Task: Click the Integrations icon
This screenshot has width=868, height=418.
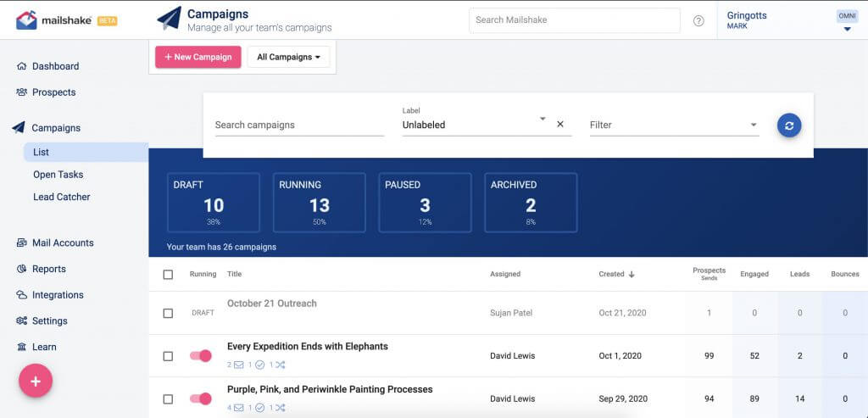Action: [x=21, y=294]
